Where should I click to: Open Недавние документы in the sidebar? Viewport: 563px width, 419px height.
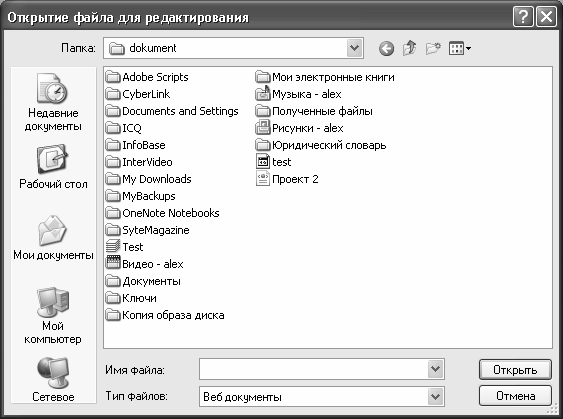53,103
